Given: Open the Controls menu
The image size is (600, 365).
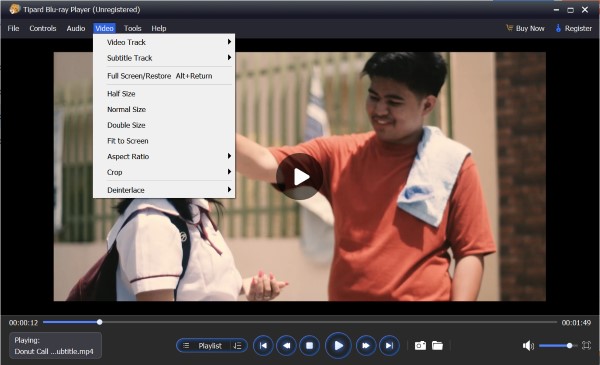Looking at the screenshot, I should pyautogui.click(x=43, y=28).
